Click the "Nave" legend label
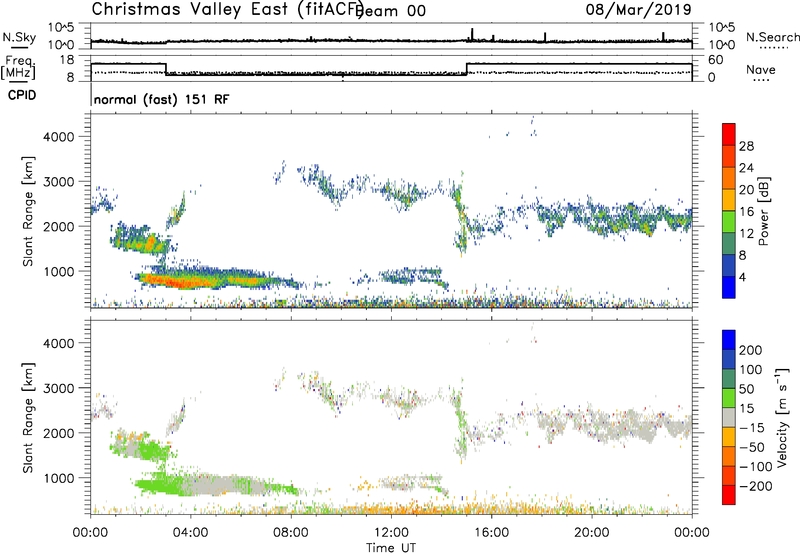Viewport: 800px width, 554px height. (760, 70)
